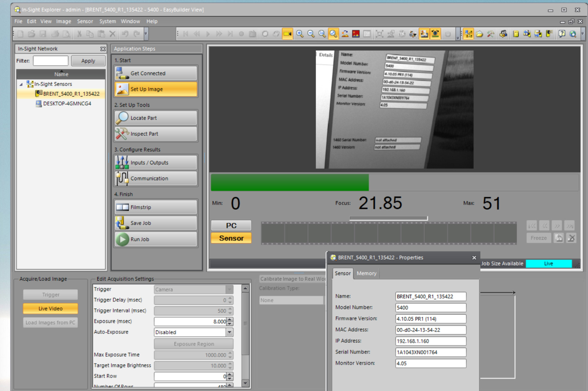Open the Sensor menu
The width and height of the screenshot is (588, 391).
85,21
